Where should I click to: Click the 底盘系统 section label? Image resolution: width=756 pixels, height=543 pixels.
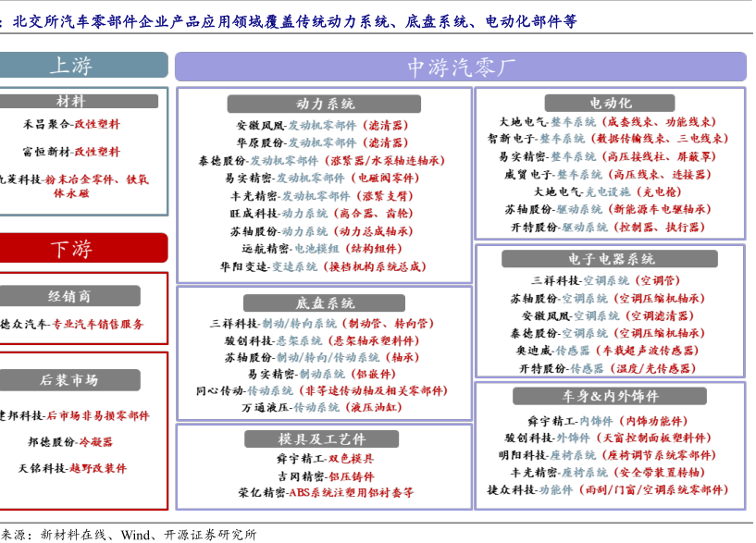pos(325,303)
